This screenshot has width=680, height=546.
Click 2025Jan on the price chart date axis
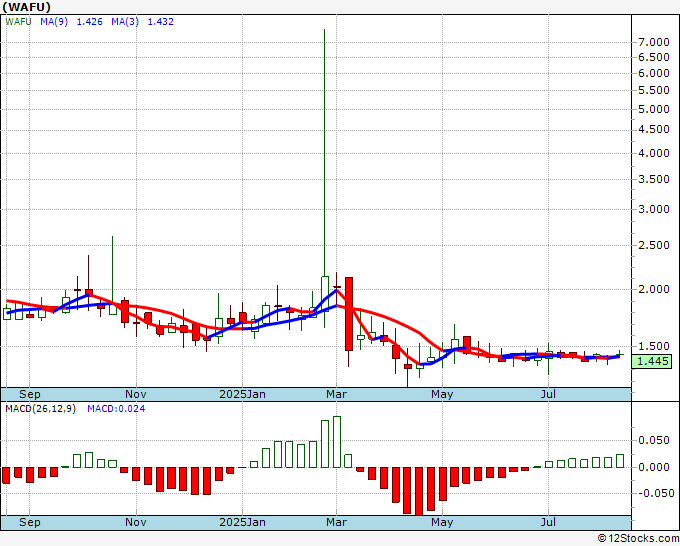coord(242,394)
